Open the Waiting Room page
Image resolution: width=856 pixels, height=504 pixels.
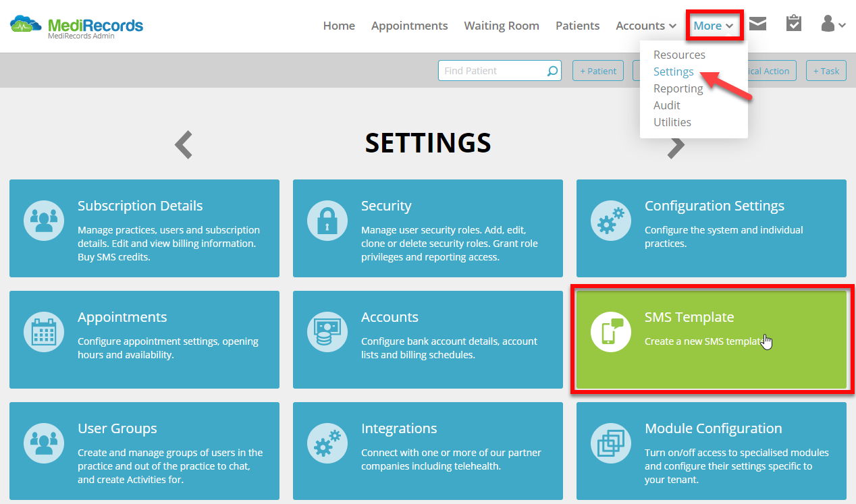pyautogui.click(x=502, y=26)
